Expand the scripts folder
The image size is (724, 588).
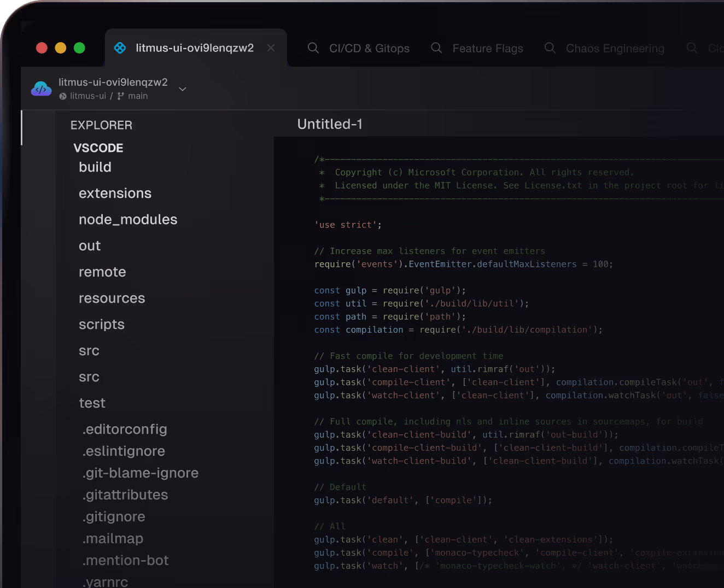pos(102,325)
